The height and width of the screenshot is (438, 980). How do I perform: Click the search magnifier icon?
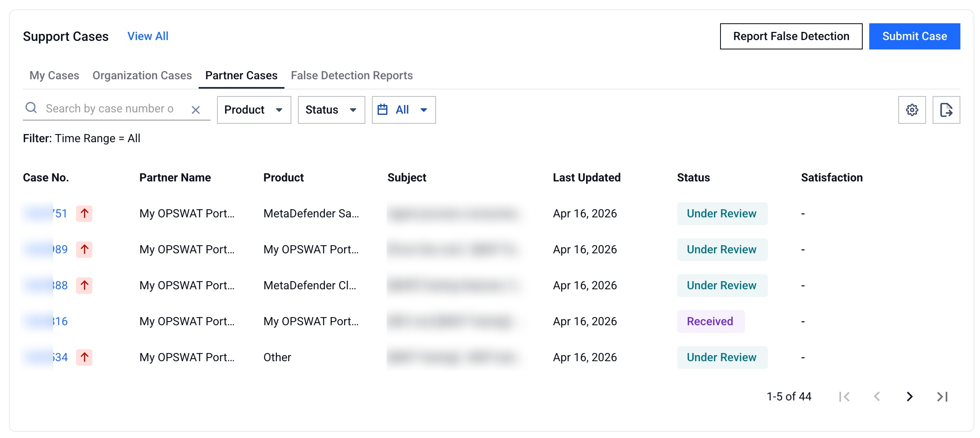[31, 108]
